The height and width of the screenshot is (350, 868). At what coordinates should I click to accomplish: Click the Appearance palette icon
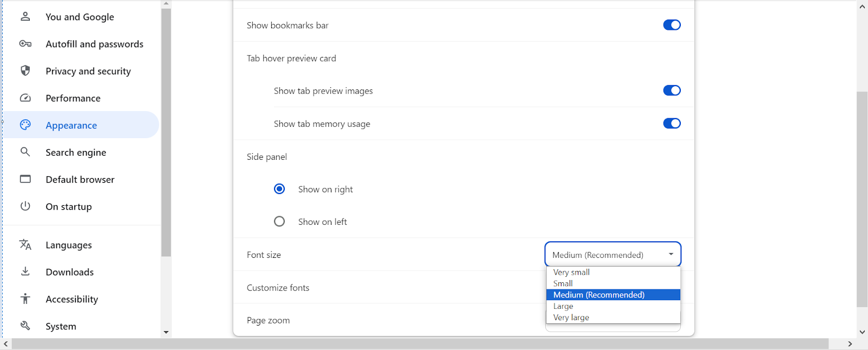25,125
